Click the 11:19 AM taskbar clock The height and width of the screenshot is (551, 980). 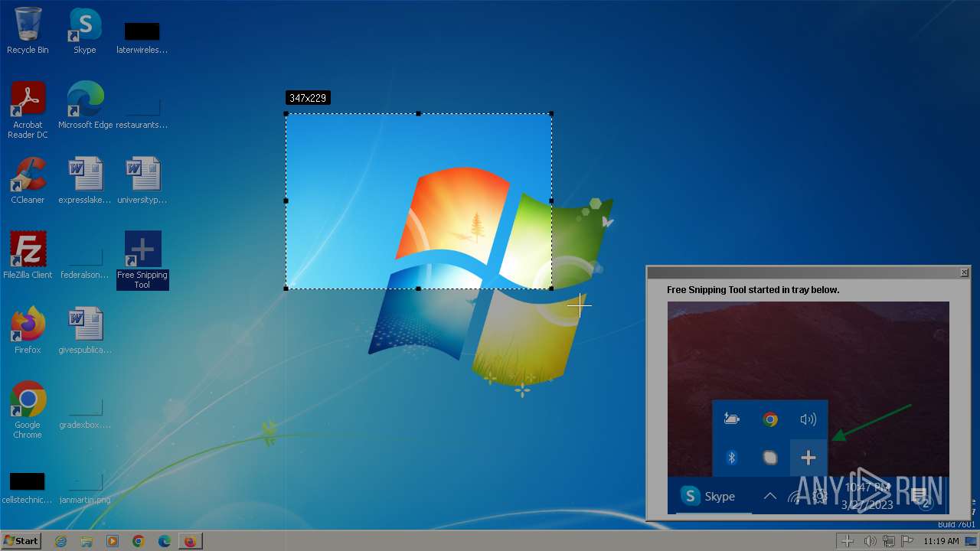[x=941, y=541]
